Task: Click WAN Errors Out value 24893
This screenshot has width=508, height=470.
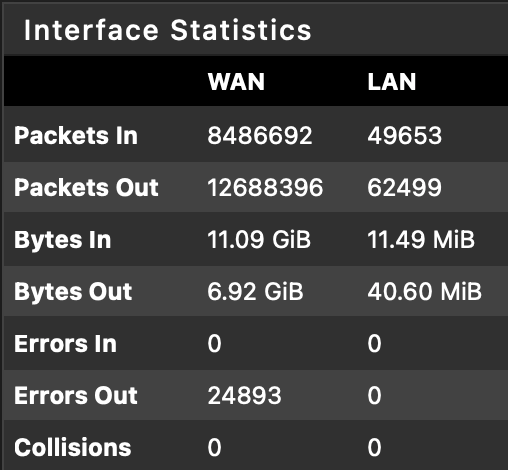Action: (x=244, y=396)
